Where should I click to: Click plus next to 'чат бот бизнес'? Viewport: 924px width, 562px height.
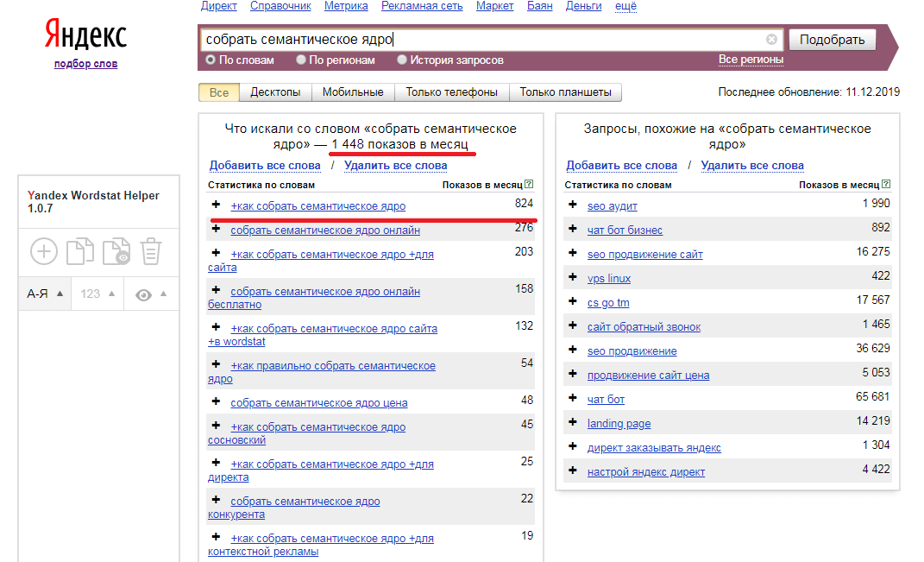click(572, 229)
